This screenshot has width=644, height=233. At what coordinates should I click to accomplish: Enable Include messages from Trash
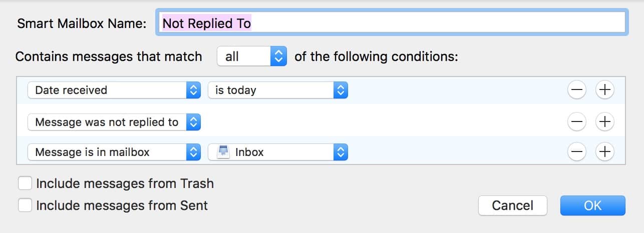pyautogui.click(x=25, y=183)
